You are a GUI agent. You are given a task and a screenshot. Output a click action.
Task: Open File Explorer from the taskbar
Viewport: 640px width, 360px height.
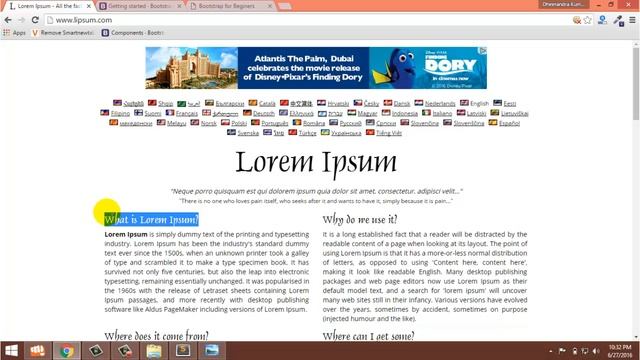point(154,351)
